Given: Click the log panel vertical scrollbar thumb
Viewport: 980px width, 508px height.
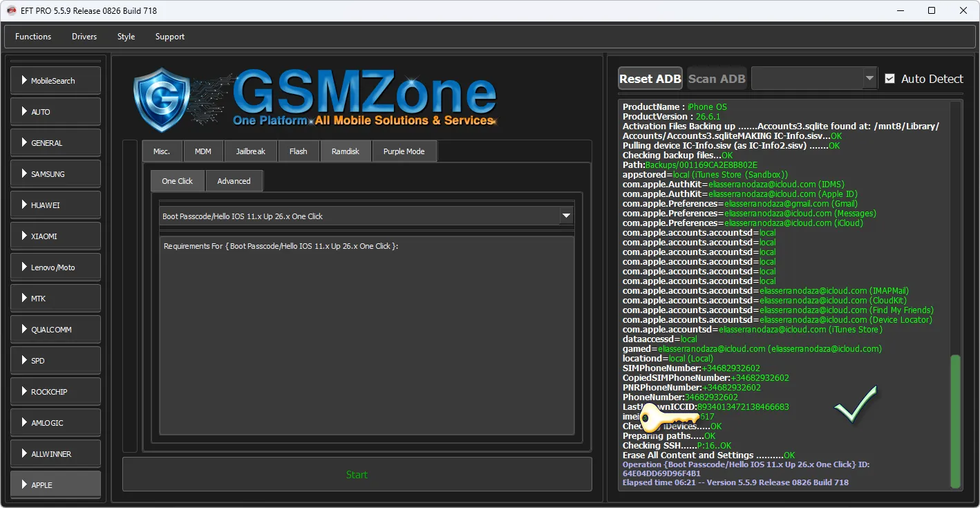Looking at the screenshot, I should (956, 421).
